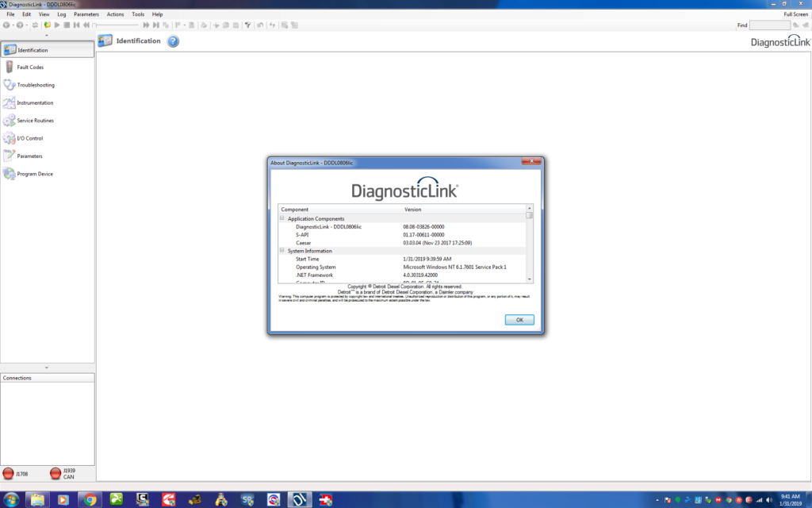Click the J1939 CAN red connection indicator
The height and width of the screenshot is (508, 812).
56,473
